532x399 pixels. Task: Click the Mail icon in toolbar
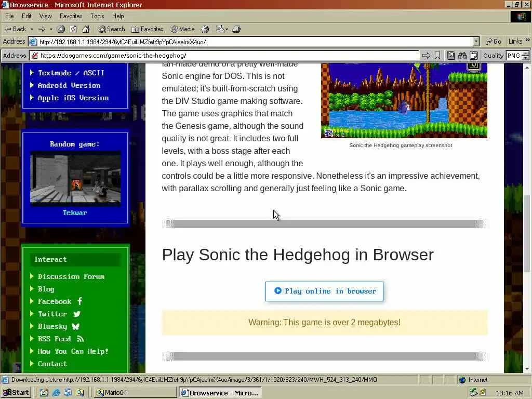coord(220,29)
